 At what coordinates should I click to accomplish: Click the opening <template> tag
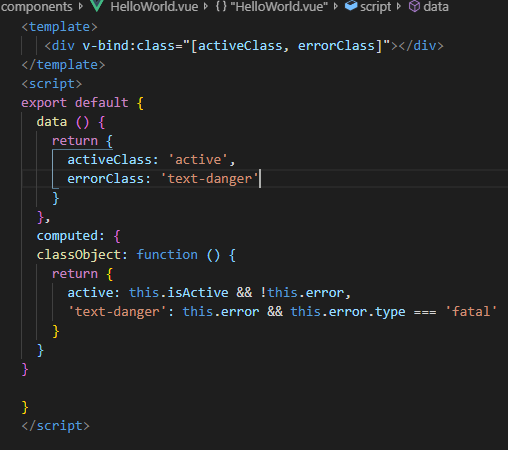point(59,27)
